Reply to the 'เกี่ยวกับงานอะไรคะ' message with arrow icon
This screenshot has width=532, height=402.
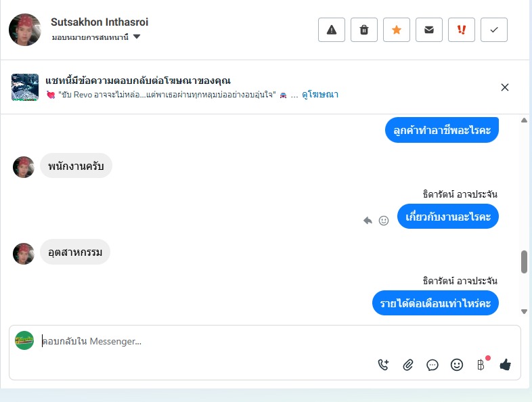pyautogui.click(x=368, y=221)
